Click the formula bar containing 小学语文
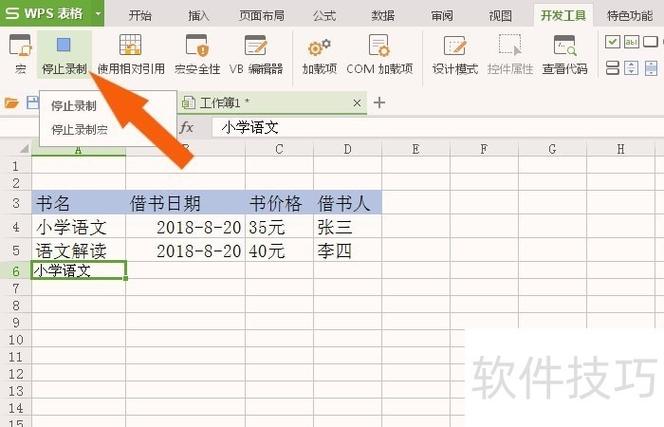This screenshot has width=664, height=427. coord(436,127)
